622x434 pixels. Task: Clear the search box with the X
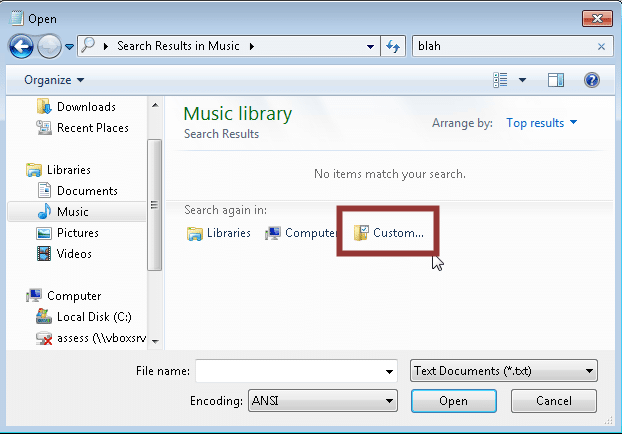pos(601,46)
